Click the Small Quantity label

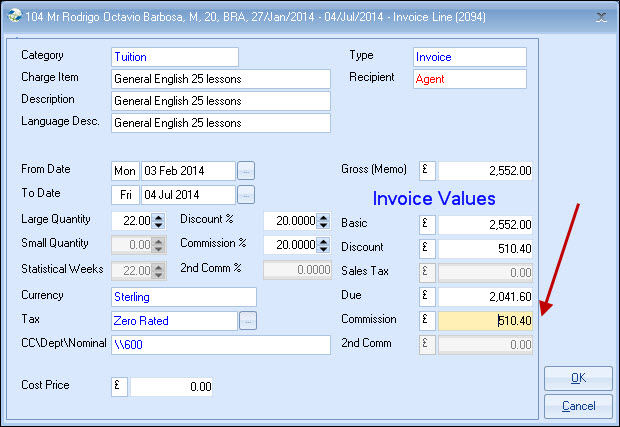pyautogui.click(x=55, y=243)
